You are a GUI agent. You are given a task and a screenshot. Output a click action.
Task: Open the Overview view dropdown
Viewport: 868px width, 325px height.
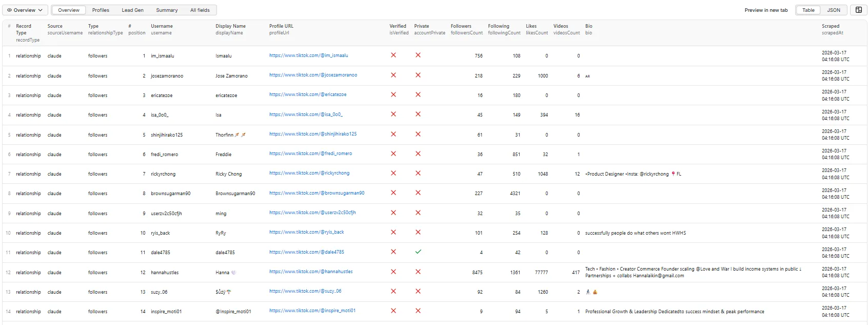25,10
